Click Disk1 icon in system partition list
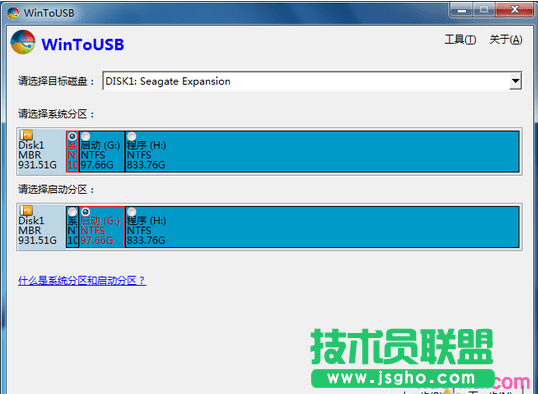This screenshot has height=394, width=538. pyautogui.click(x=26, y=135)
